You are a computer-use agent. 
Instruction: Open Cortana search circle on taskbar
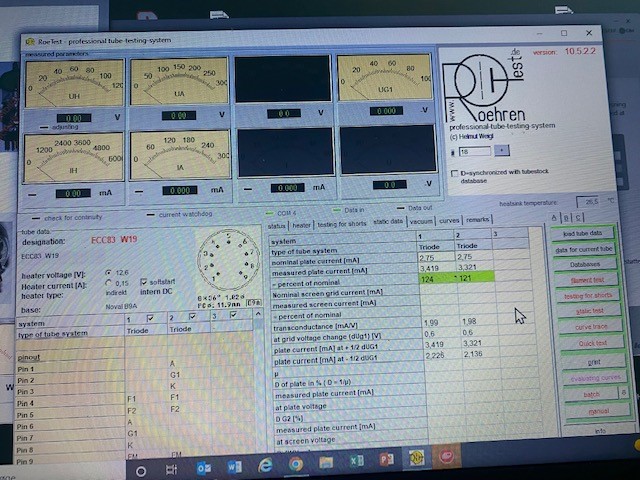141,471
